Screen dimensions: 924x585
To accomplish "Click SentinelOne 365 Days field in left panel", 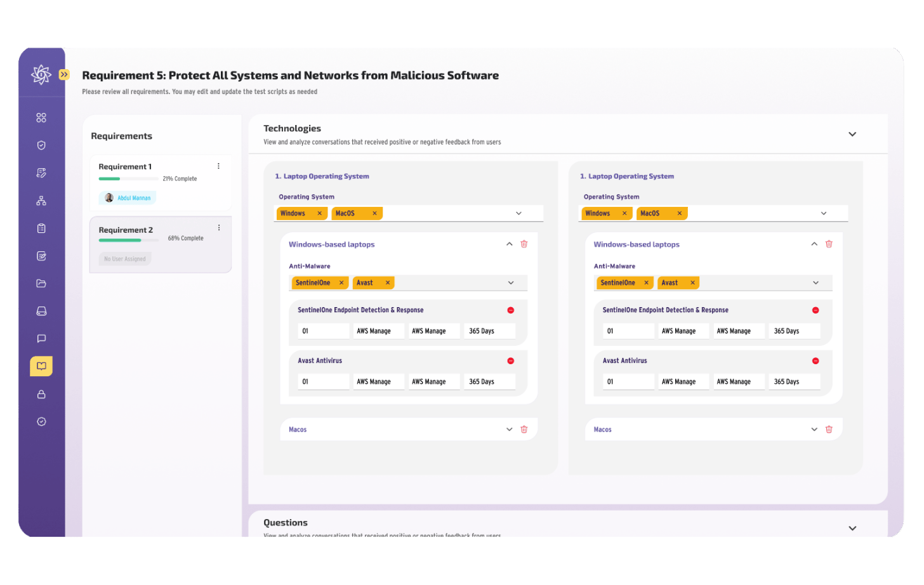I will click(x=489, y=331).
